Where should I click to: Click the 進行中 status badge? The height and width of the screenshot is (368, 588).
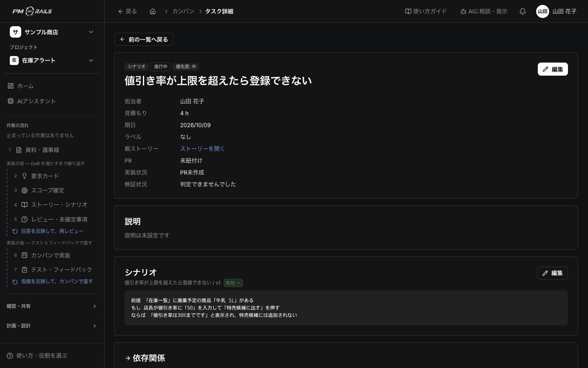[x=160, y=67]
